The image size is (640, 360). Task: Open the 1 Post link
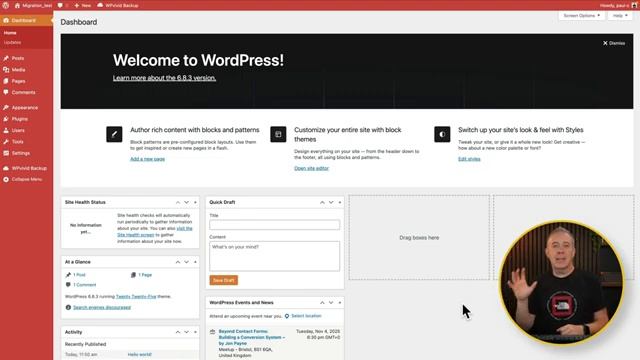point(79,275)
